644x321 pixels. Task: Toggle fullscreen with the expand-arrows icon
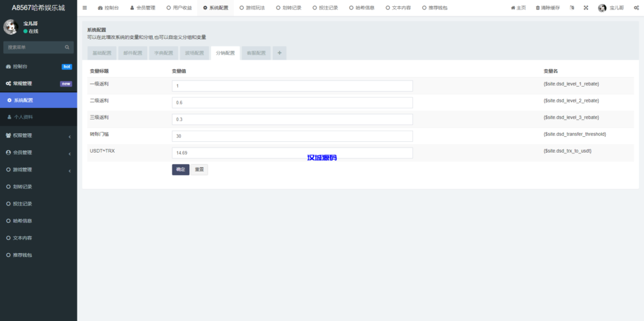(x=586, y=8)
